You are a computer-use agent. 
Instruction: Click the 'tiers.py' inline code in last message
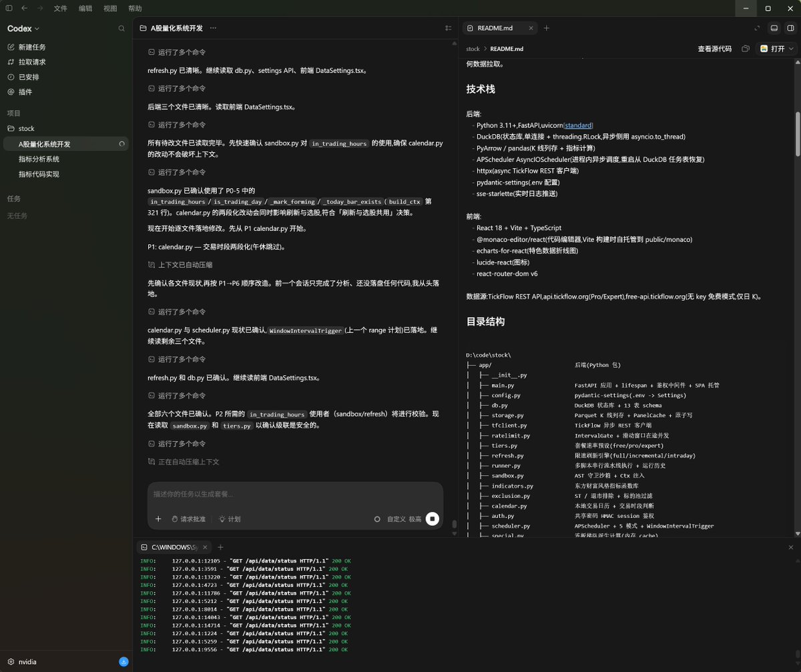point(237,426)
